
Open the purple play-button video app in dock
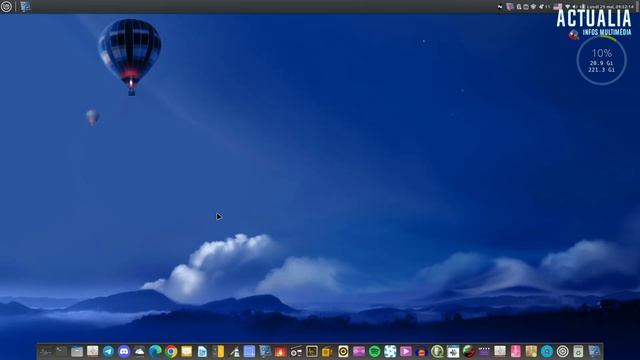tap(406, 351)
